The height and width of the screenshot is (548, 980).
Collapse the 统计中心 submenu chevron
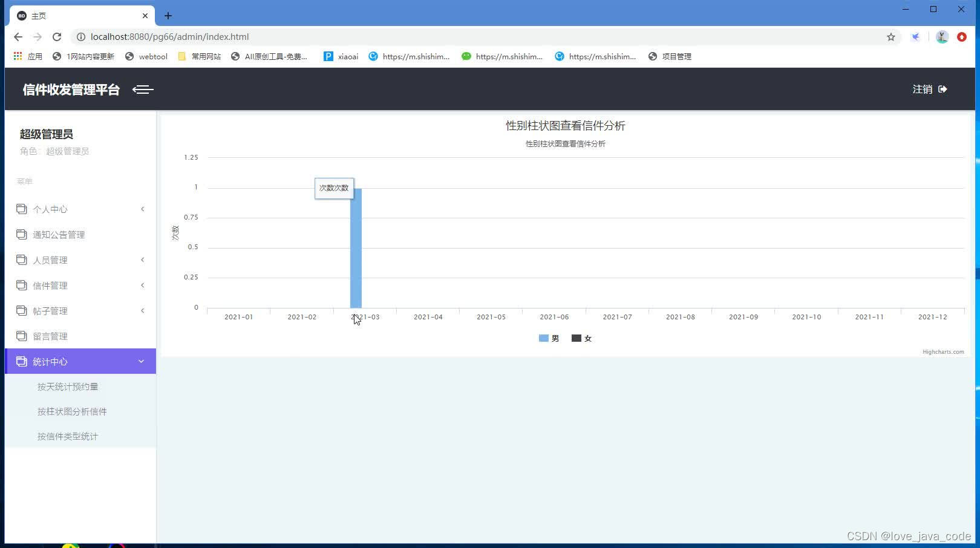142,362
